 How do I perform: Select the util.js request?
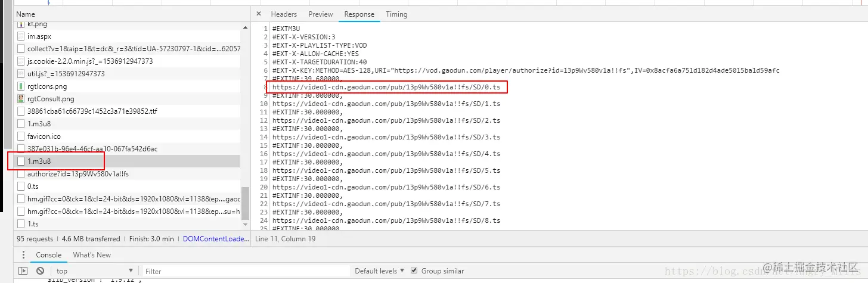coord(128,74)
